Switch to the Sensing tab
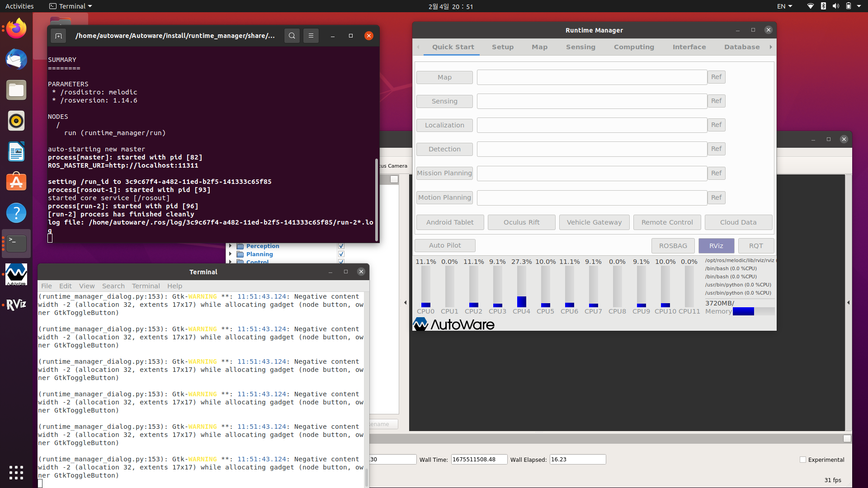 click(x=580, y=47)
